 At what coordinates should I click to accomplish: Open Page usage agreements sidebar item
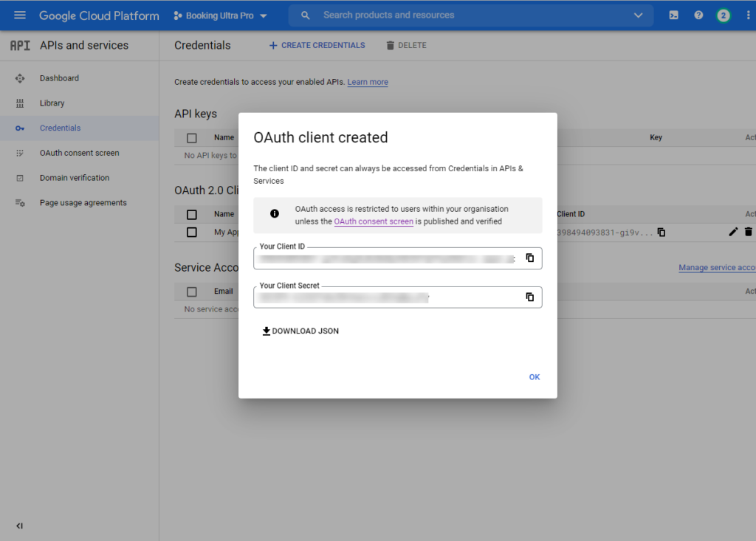click(x=83, y=203)
